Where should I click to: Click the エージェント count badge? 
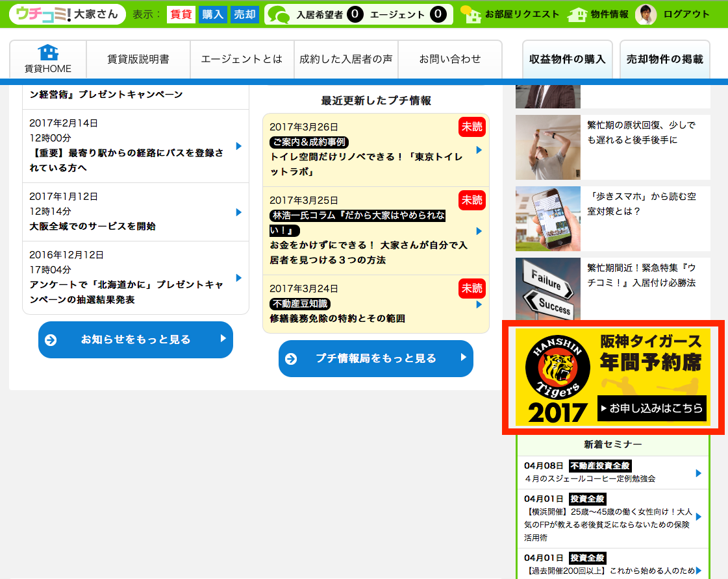pyautogui.click(x=438, y=14)
